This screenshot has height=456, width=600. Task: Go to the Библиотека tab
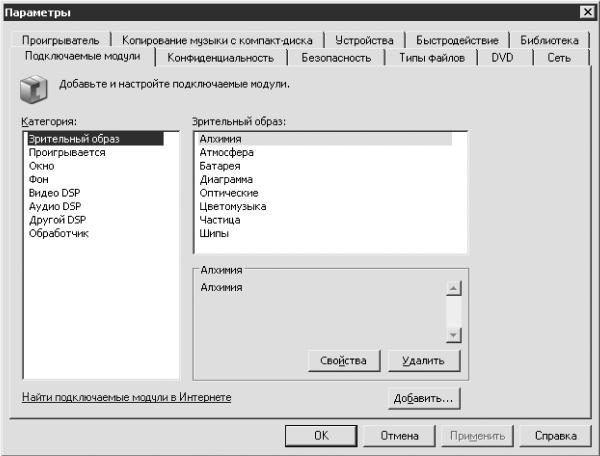pyautogui.click(x=549, y=41)
